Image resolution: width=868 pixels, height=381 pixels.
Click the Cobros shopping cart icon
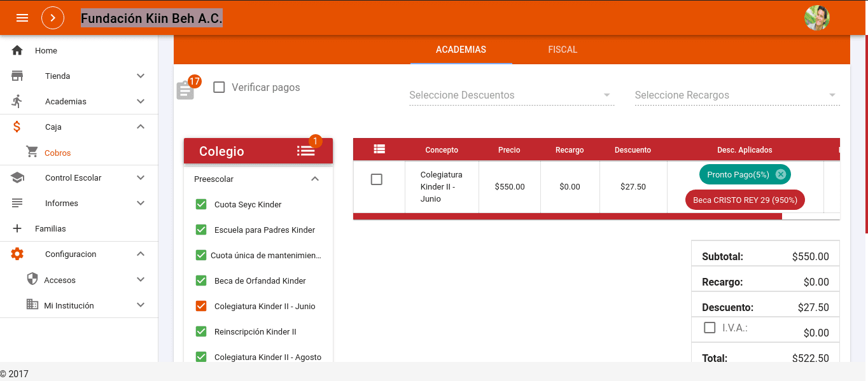[32, 152]
